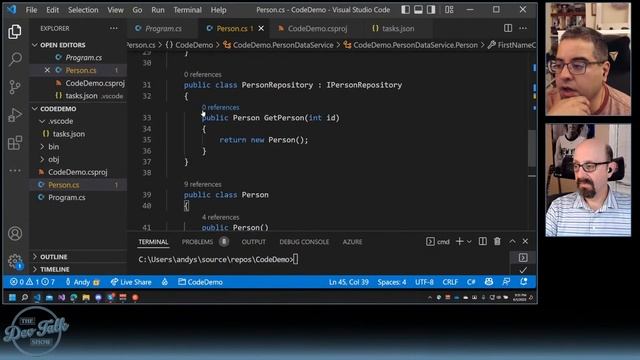The width and height of the screenshot is (640, 360).
Task: Toggle secondary side bar layout icon
Action: click(x=431, y=9)
